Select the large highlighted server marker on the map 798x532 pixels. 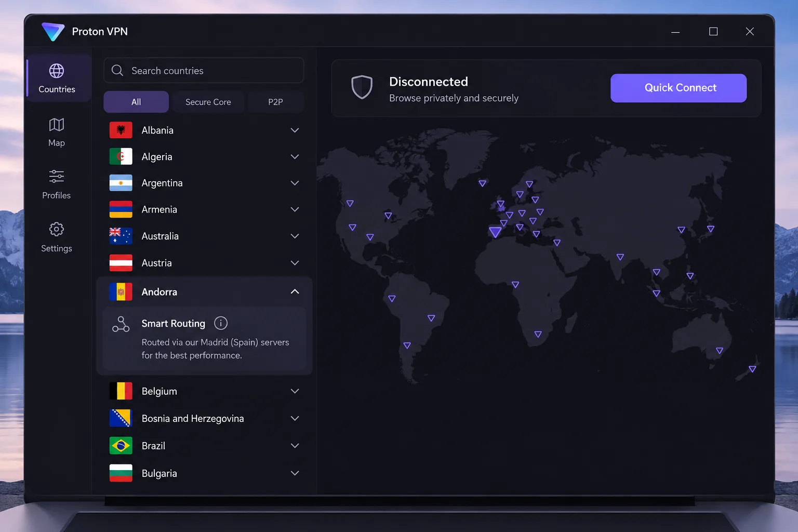pyautogui.click(x=495, y=232)
